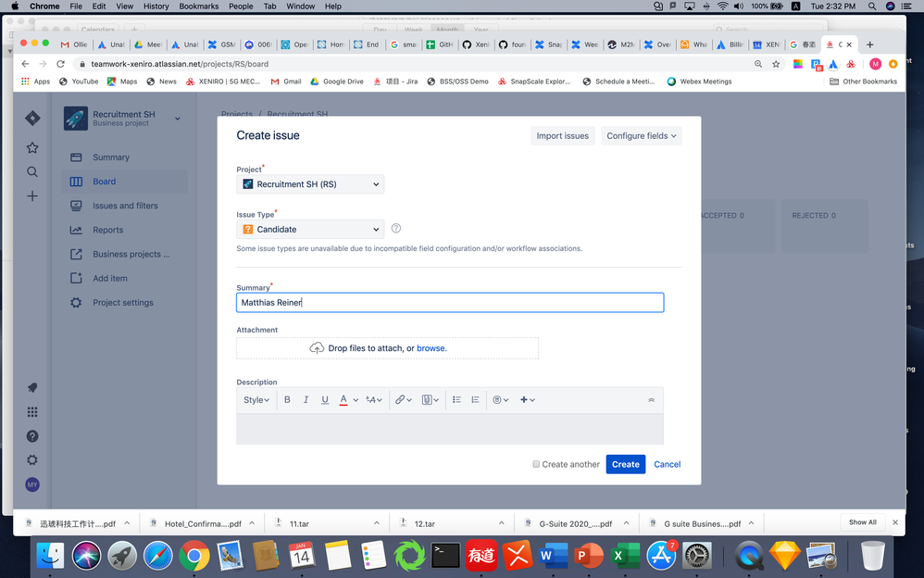The height and width of the screenshot is (578, 924).
Task: Open Sketch diamond icon in Dock
Action: pos(785,556)
